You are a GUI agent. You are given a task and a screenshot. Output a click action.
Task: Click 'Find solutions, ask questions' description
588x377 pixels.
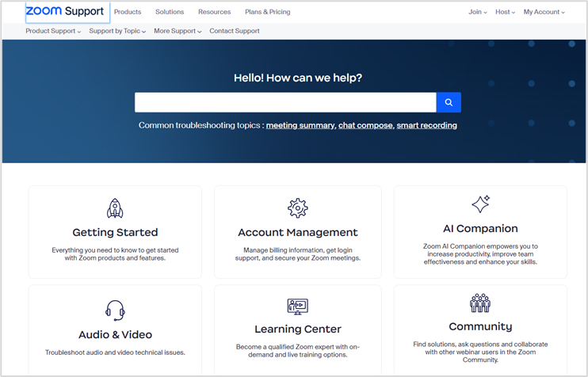[480, 352]
